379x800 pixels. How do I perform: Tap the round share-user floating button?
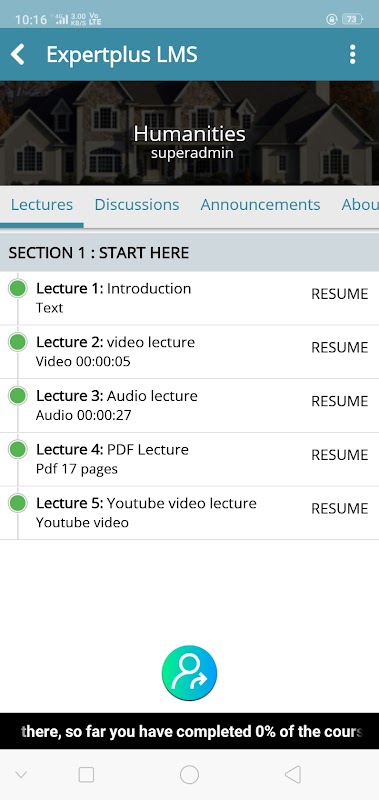pyautogui.click(x=189, y=673)
